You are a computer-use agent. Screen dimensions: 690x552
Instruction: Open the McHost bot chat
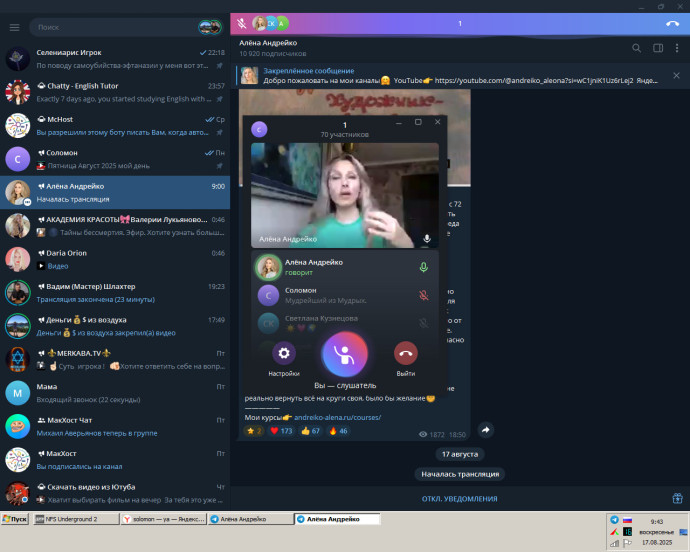[x=115, y=125]
